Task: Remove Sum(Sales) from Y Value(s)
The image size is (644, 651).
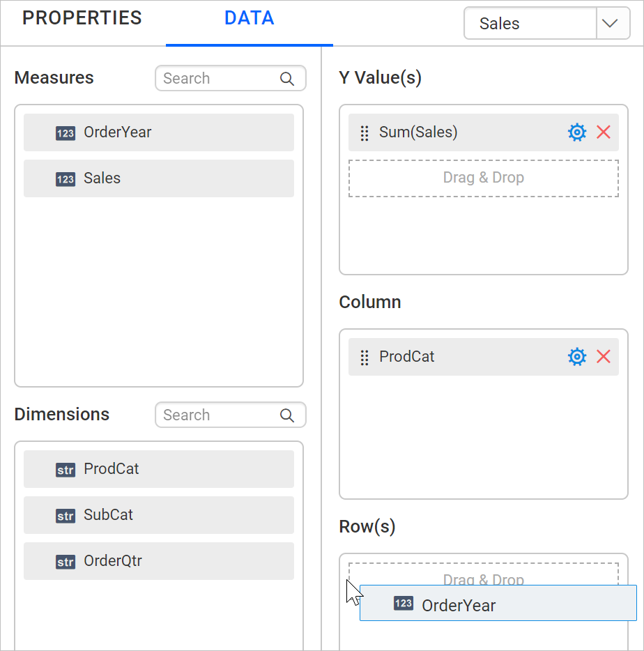Action: point(603,132)
